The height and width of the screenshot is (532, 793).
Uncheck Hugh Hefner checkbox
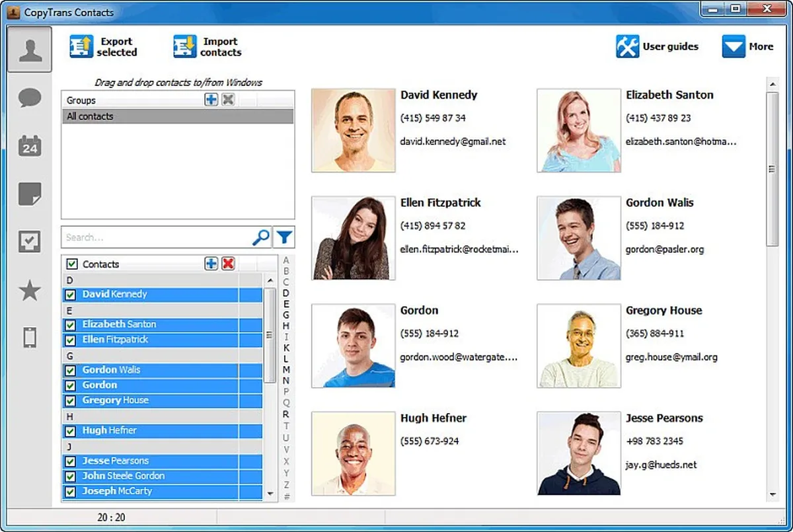(x=71, y=432)
